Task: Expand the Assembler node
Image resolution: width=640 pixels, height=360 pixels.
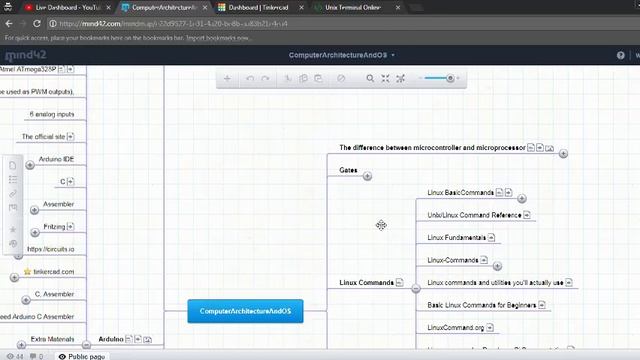Action: click(x=34, y=210)
